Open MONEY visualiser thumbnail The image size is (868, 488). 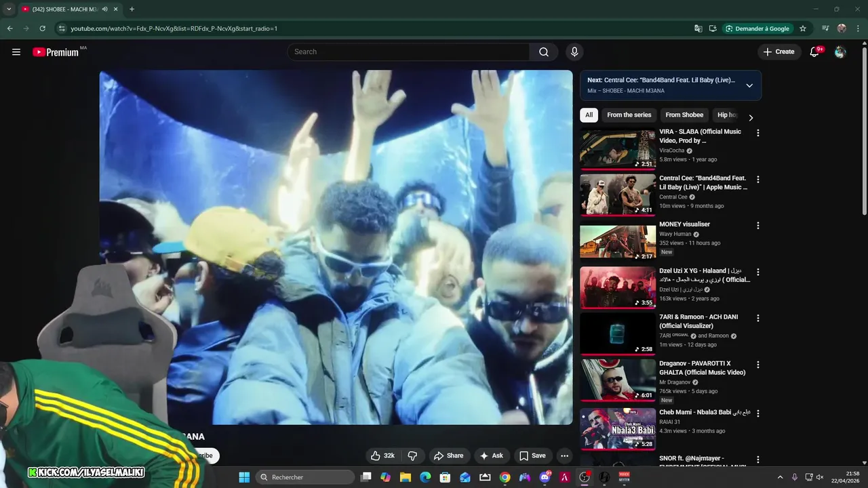coord(618,242)
